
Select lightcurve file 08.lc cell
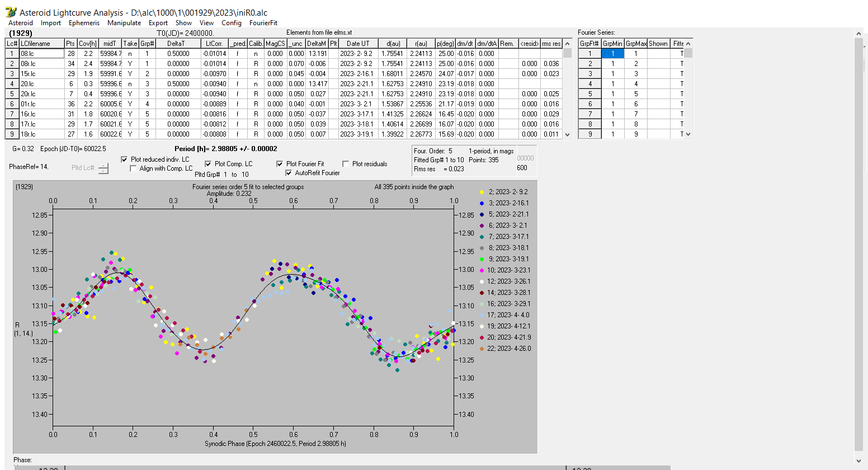tap(42, 54)
